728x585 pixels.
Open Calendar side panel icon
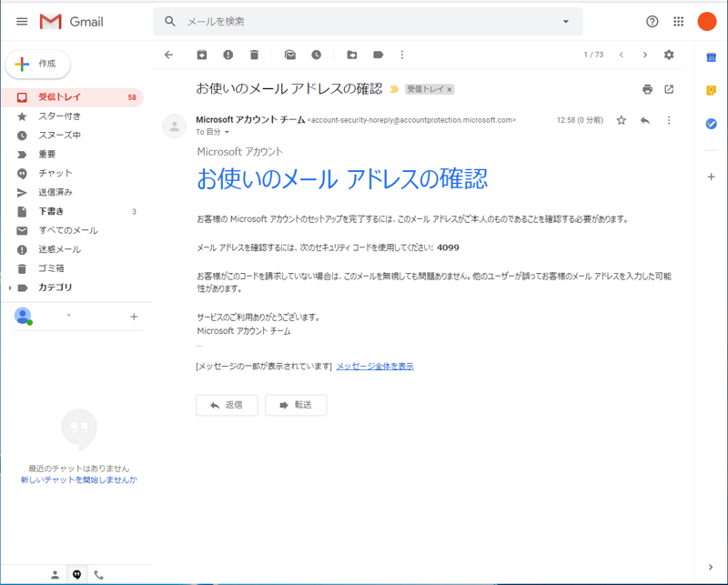coord(711,57)
